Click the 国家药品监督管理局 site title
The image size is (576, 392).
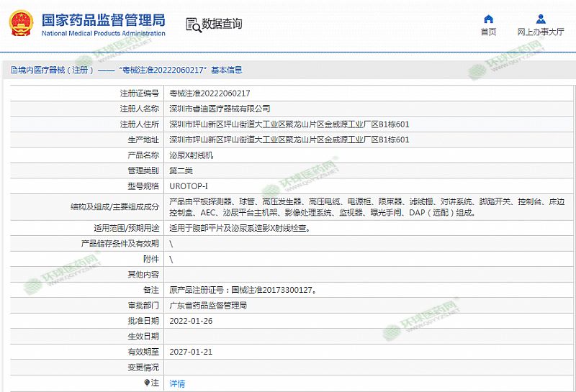(x=103, y=20)
